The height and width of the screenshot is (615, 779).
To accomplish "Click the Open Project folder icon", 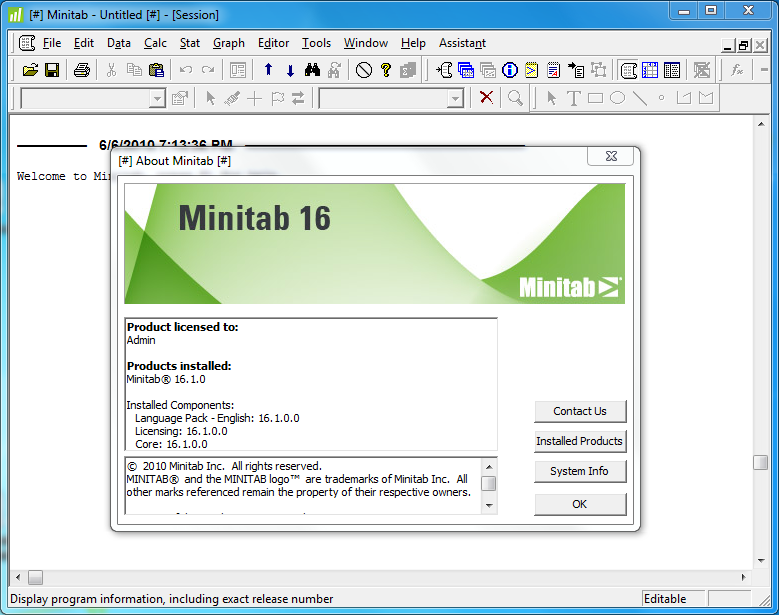I will 30,70.
